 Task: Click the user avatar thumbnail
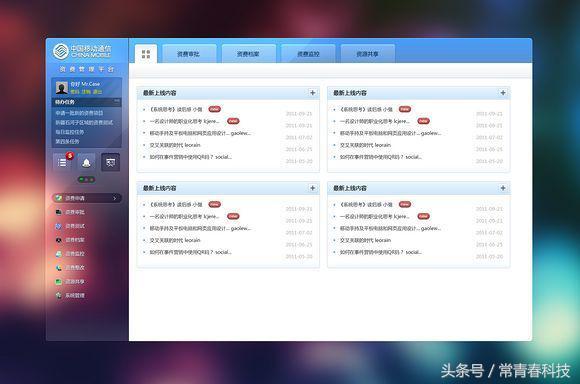point(61,88)
